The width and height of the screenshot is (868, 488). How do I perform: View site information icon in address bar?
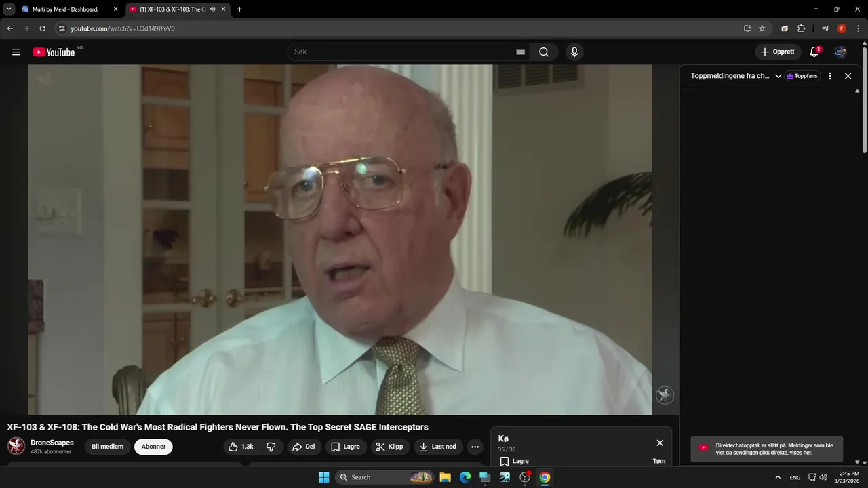click(x=62, y=28)
